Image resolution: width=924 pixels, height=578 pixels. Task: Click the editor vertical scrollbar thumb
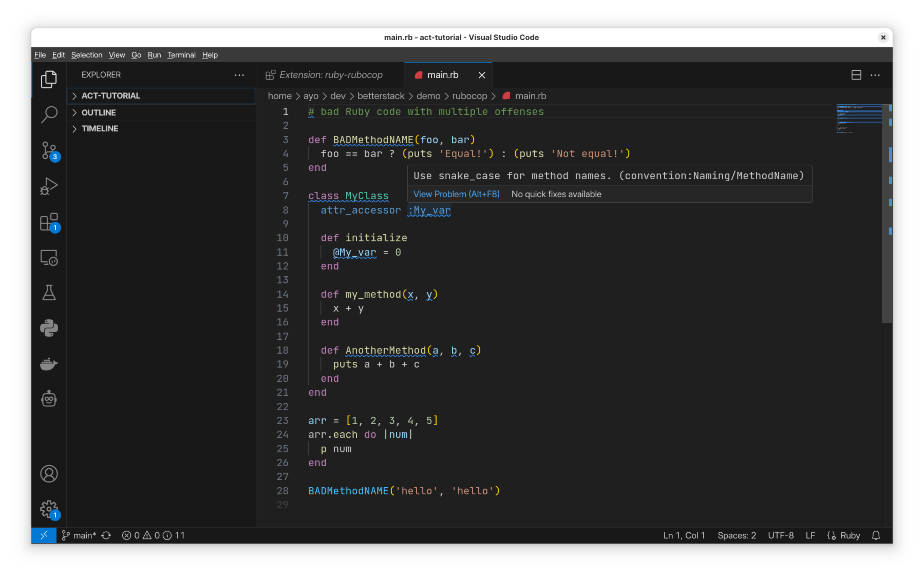pos(887,214)
